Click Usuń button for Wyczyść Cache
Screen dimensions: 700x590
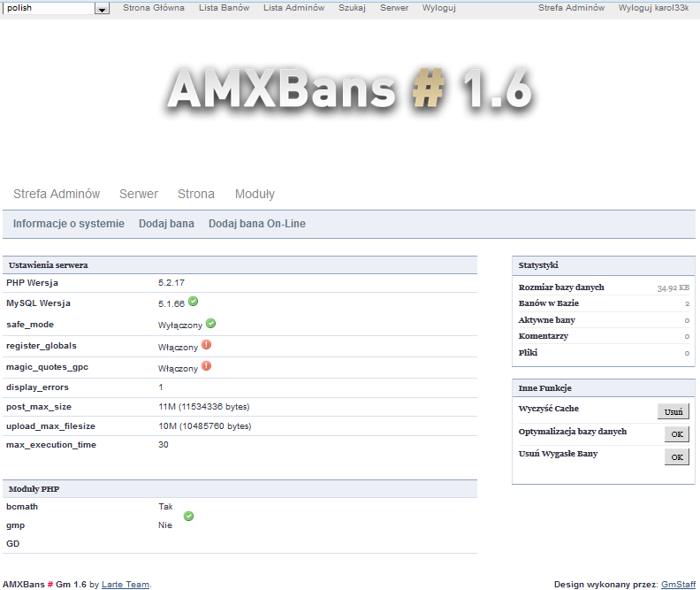[673, 411]
